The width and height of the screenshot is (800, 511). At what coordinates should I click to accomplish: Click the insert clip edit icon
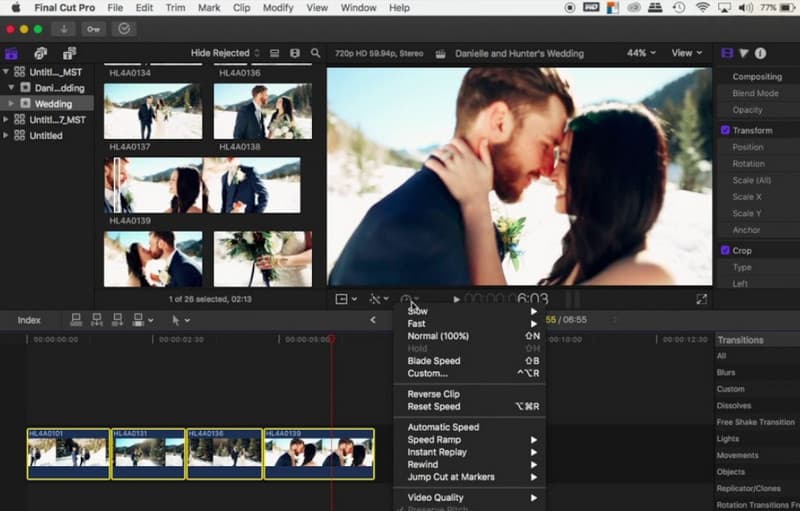[x=96, y=320]
